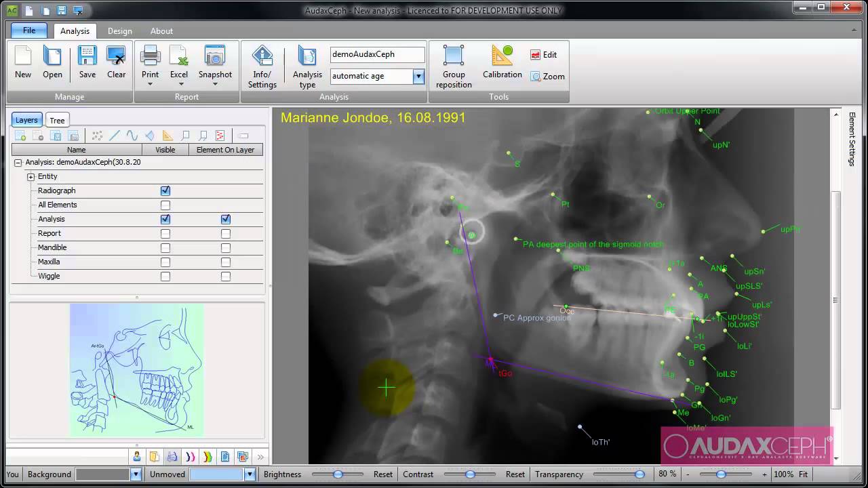Open the Background color dropdown
The image size is (868, 488).
click(136, 474)
